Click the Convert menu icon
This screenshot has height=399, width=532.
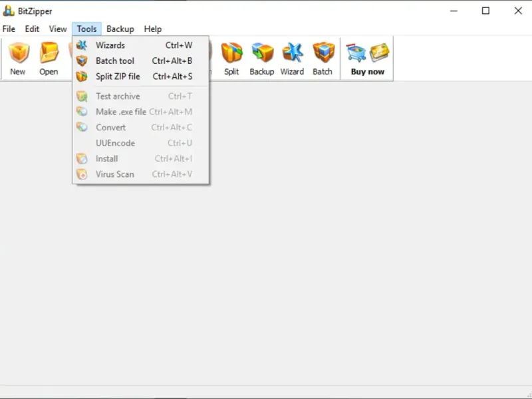pyautogui.click(x=81, y=127)
